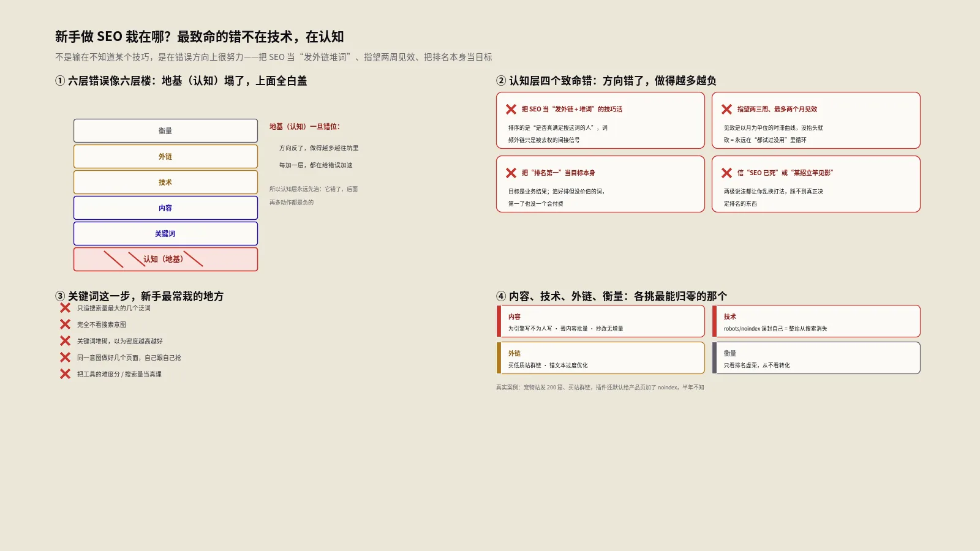Select the 关键词 layer box in the stack

pos(165,233)
